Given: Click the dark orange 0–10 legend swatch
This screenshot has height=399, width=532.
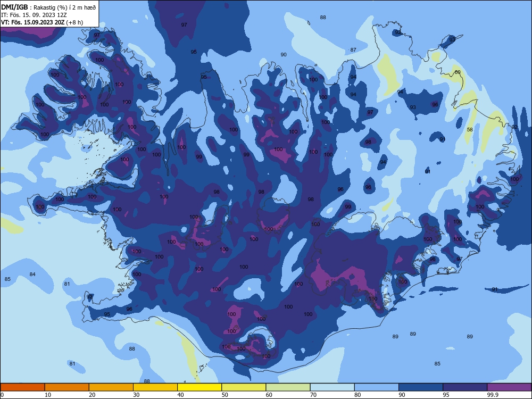Looking at the screenshot, I should click(x=22, y=387).
